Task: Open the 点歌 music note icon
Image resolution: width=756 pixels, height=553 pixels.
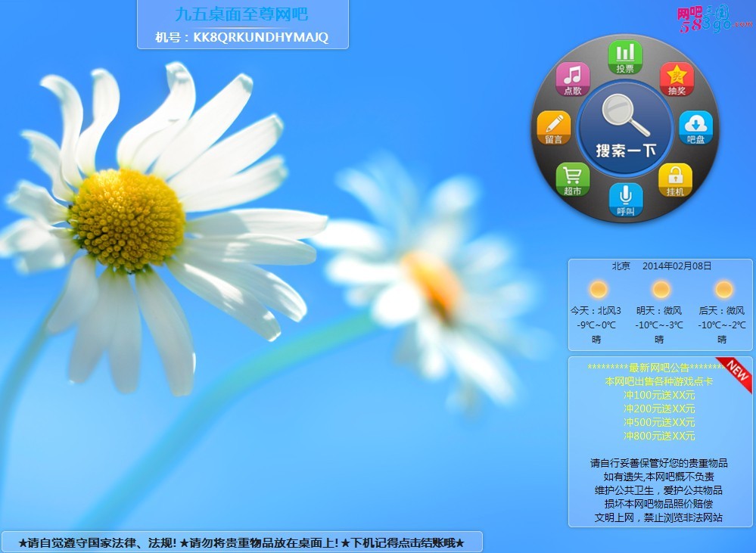Action: click(x=573, y=79)
